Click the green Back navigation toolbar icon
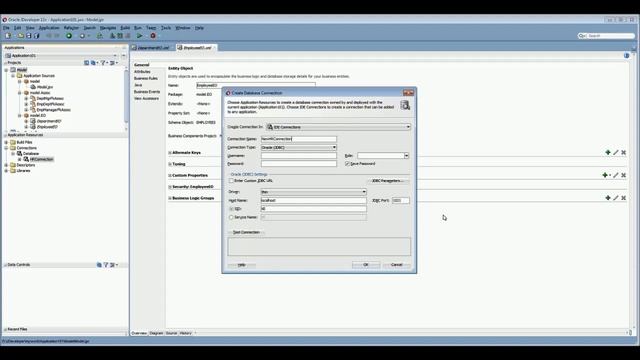The image size is (640, 360). 69,36
